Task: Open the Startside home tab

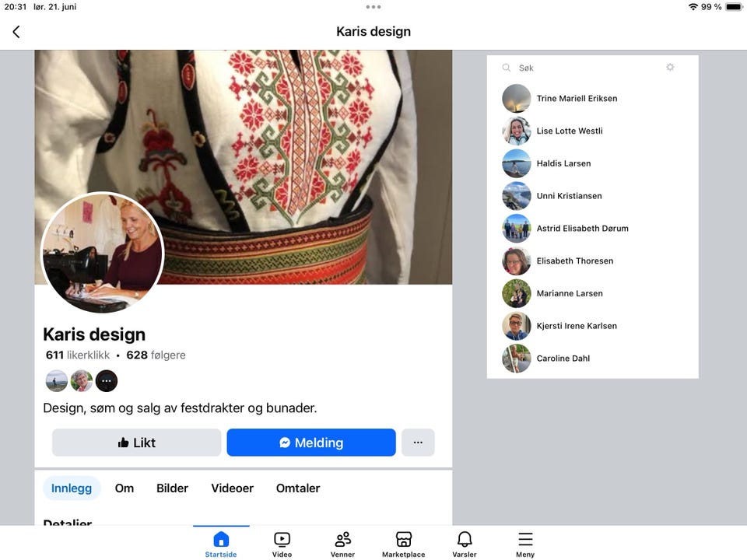Action: (x=221, y=544)
